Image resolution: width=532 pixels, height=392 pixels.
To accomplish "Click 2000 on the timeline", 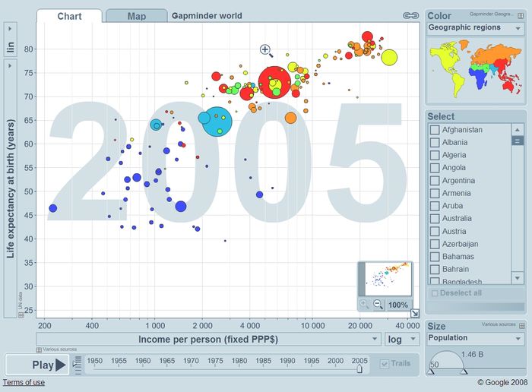I will [336, 361].
